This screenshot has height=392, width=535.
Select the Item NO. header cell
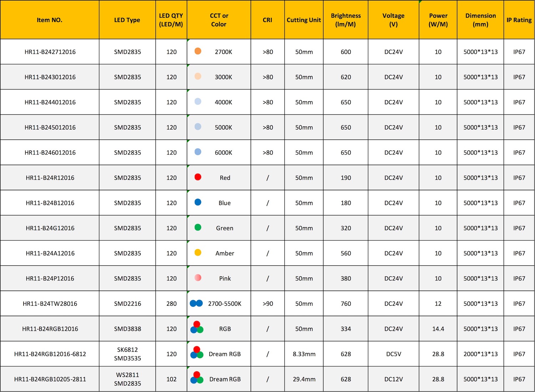(50, 20)
